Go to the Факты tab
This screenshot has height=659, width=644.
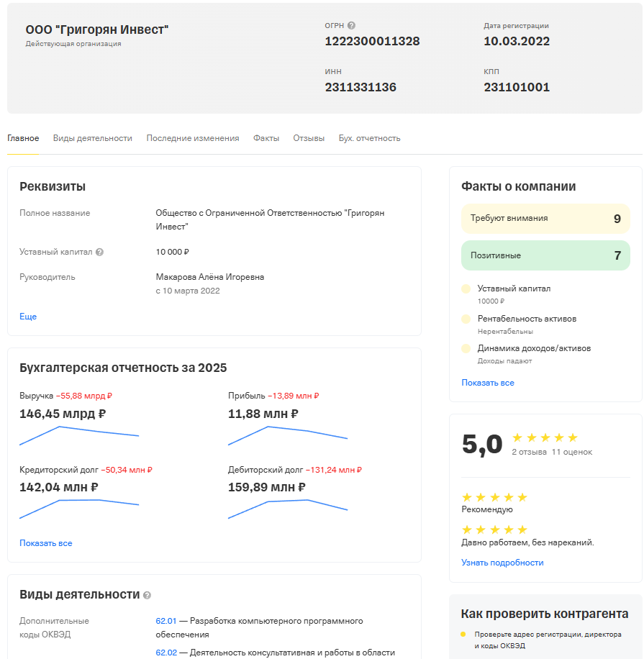[x=266, y=138]
